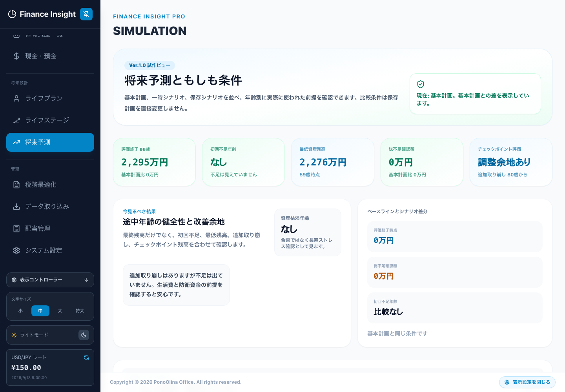Click the 2,276万円 minimum balance value
This screenshot has height=392, width=565.
tap(323, 162)
